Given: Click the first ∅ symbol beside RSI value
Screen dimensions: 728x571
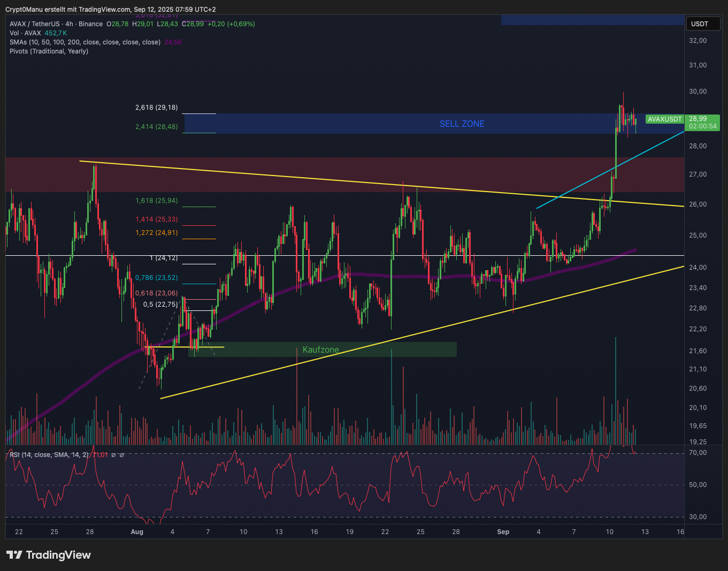Looking at the screenshot, I should tap(113, 455).
